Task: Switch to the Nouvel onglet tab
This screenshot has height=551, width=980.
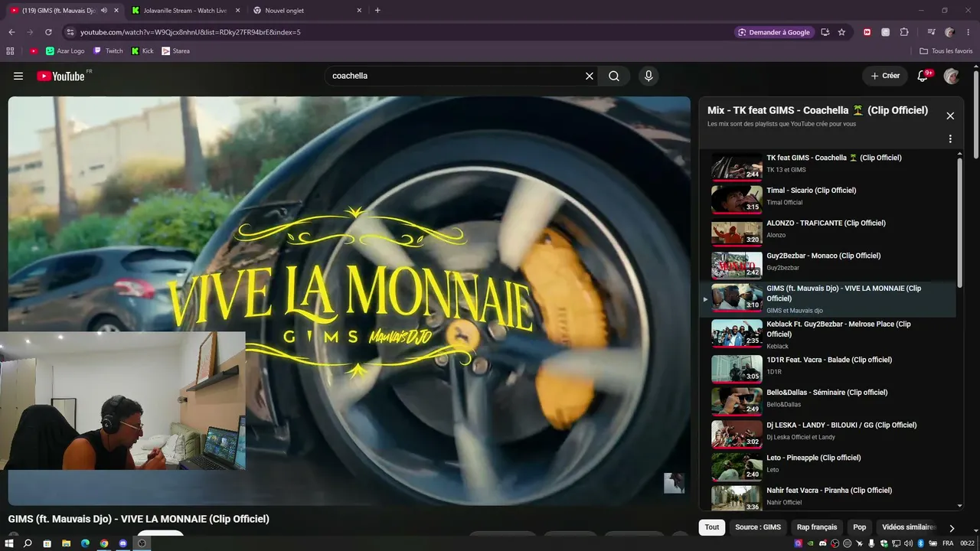Action: pos(306,11)
